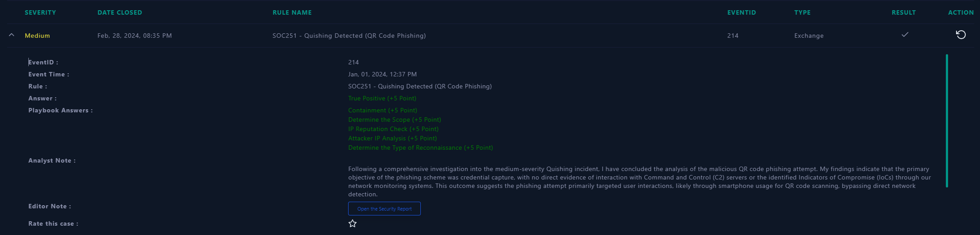Screen dimensions: 980x235
Task: Collapse the Medium severity case row
Action: tap(12, 35)
